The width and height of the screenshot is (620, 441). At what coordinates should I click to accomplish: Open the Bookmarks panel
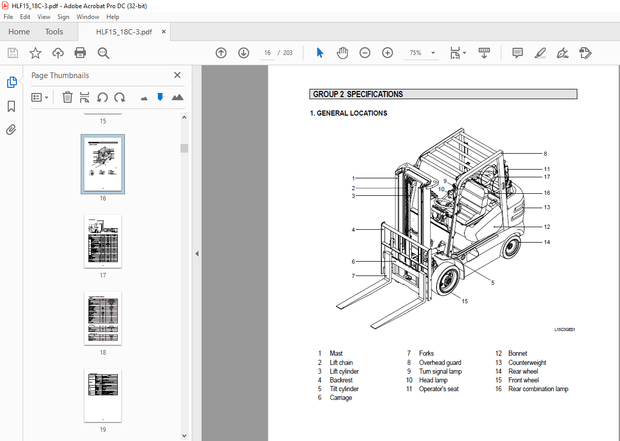pos(11,106)
